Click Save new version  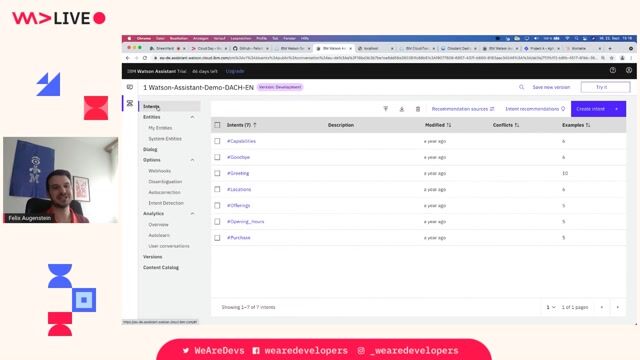coord(551,87)
